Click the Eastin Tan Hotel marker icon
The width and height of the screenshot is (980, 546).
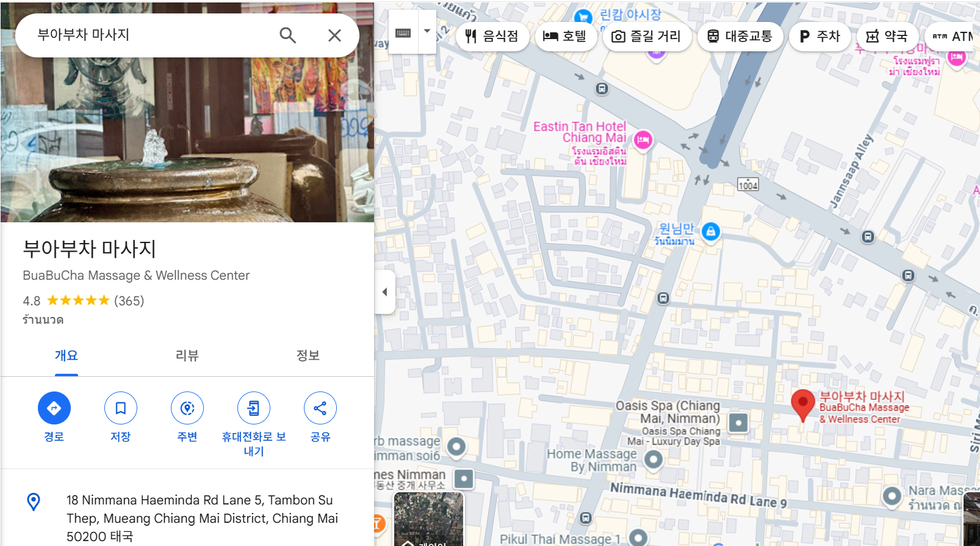click(643, 140)
